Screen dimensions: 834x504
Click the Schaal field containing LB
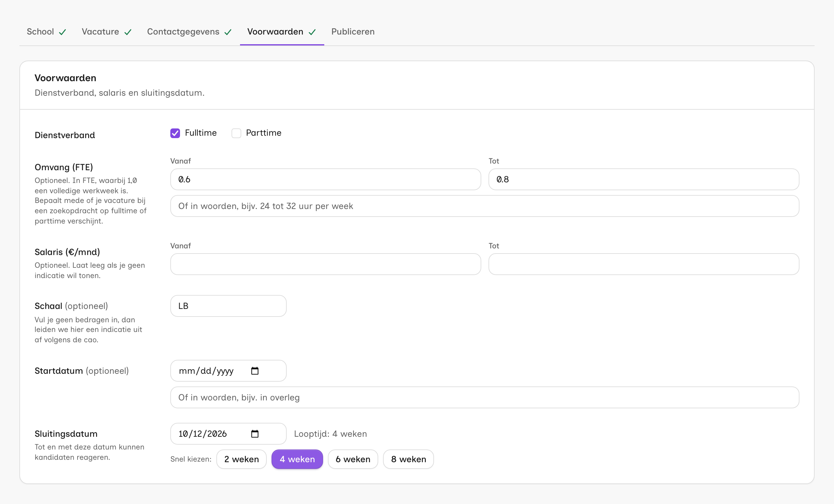[229, 306]
